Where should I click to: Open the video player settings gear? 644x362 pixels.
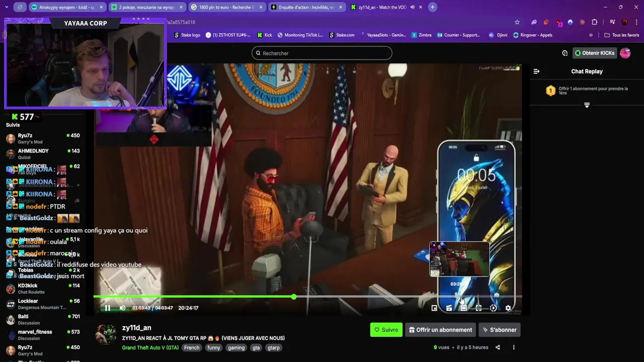(508, 308)
